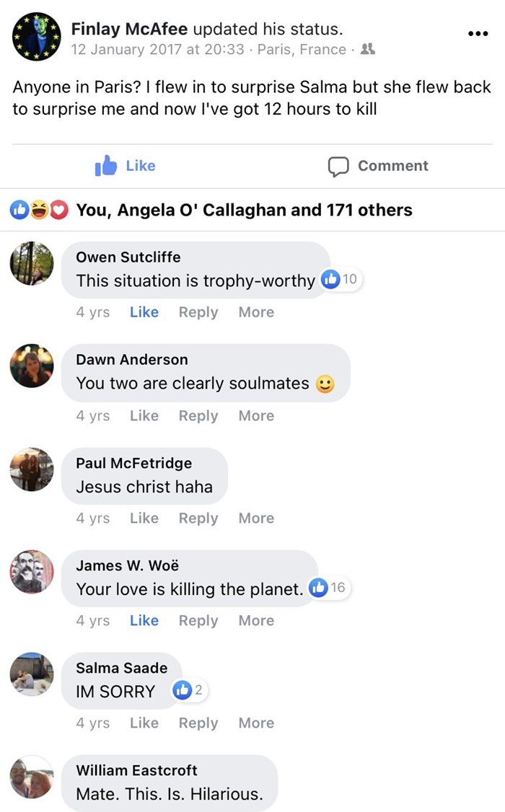The width and height of the screenshot is (505, 812).
Task: Open the three-dot post options menu
Action: point(478,33)
